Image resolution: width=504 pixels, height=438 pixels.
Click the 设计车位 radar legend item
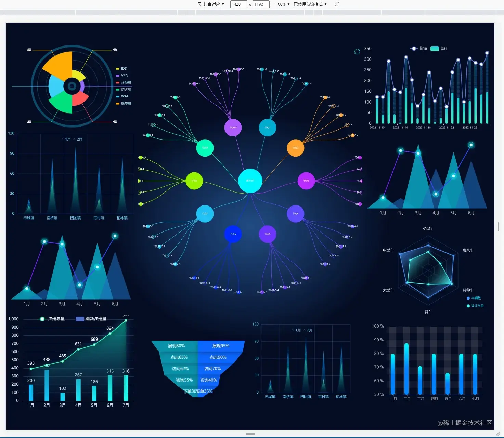tap(475, 306)
